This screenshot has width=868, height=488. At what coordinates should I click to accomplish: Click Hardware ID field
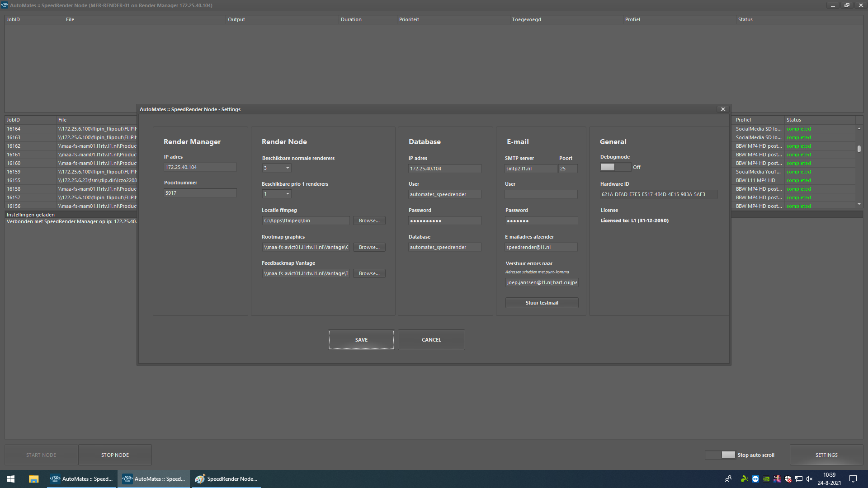click(x=659, y=194)
